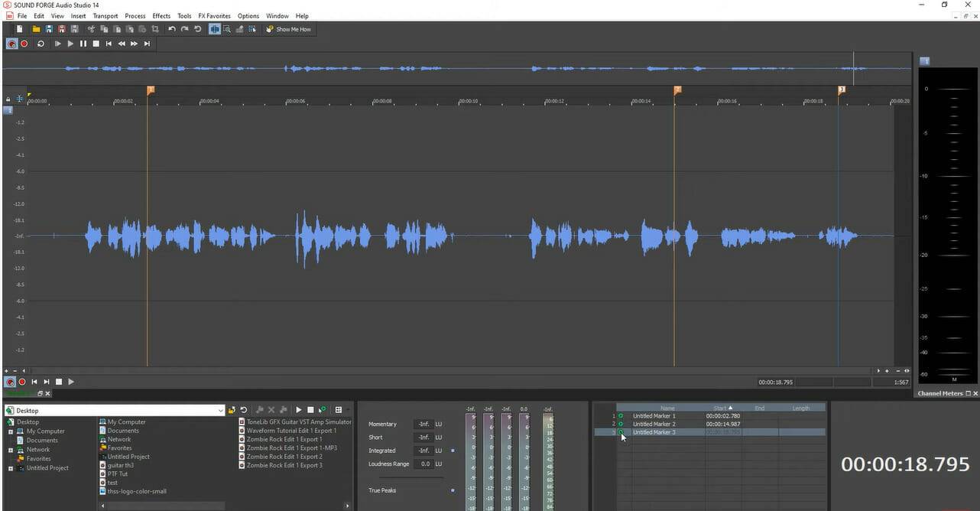Toggle Loop Playback in transport bar

41,44
